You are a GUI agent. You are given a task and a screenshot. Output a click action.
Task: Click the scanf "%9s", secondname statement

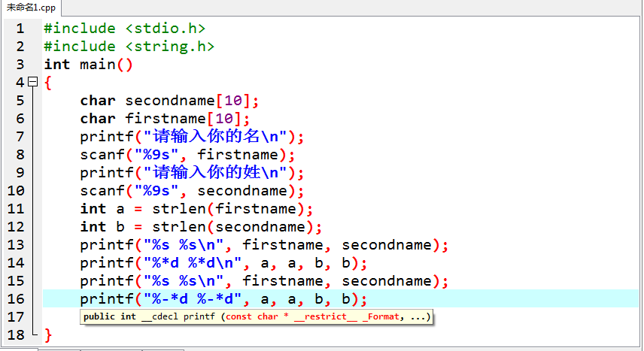click(192, 191)
